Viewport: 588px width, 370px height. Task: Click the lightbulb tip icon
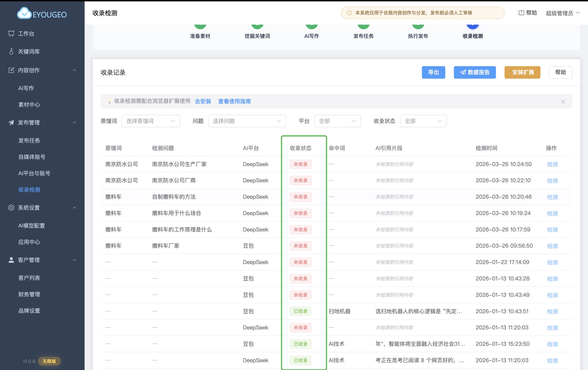tap(110, 101)
